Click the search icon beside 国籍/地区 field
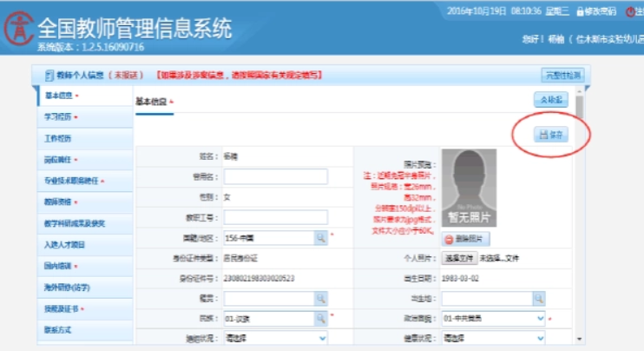Image resolution: width=644 pixels, height=351 pixels. (x=319, y=237)
